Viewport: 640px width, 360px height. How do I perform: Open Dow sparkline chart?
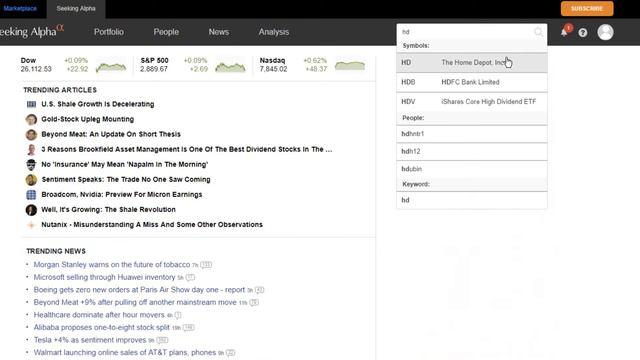[x=111, y=66]
